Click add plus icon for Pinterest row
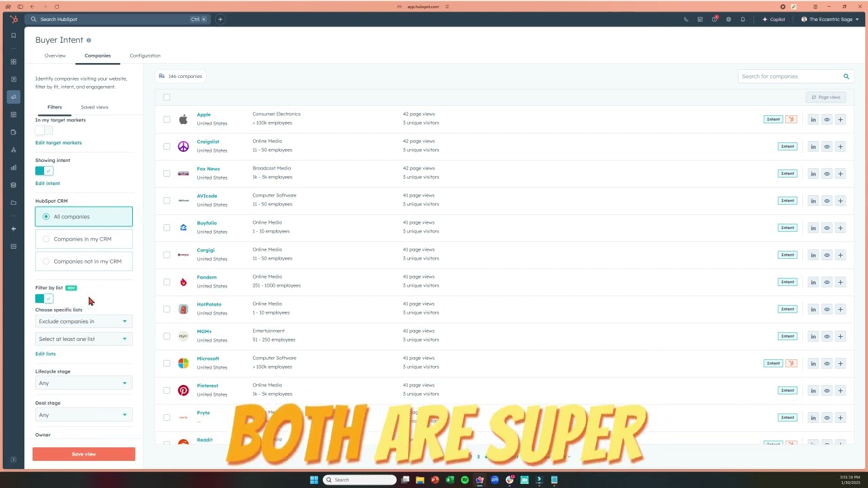 point(840,390)
